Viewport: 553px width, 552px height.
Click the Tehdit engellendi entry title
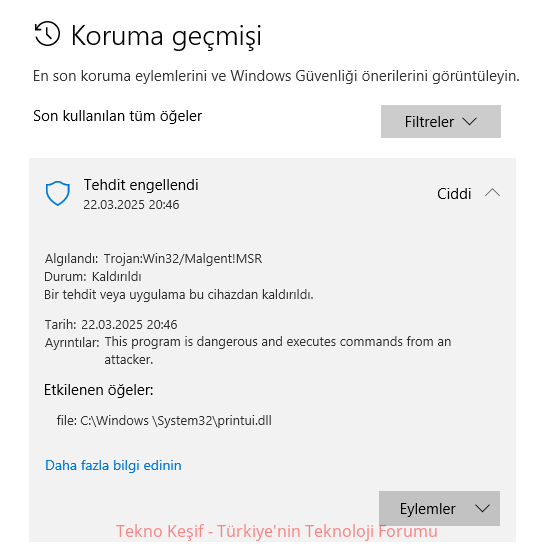[141, 185]
